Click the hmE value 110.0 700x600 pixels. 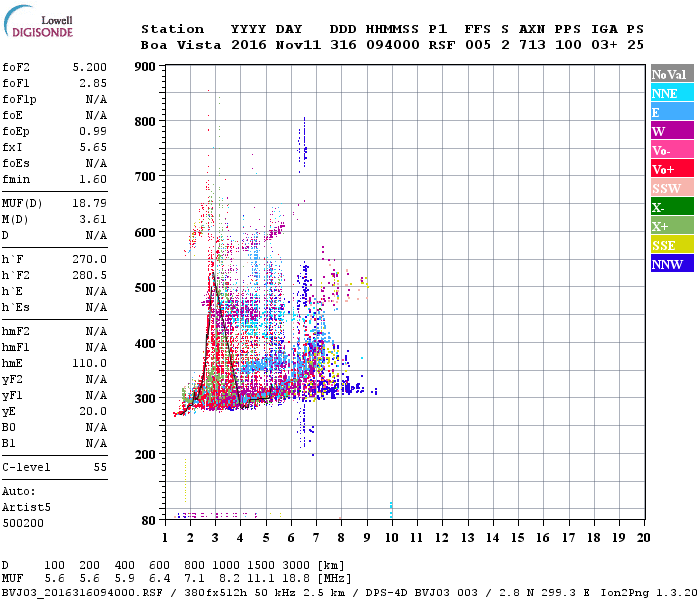(90, 363)
